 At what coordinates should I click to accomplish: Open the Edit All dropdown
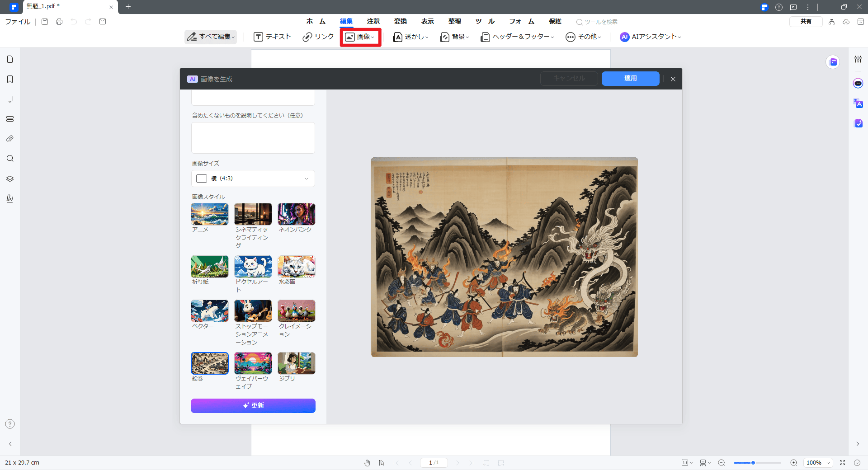[x=211, y=37]
